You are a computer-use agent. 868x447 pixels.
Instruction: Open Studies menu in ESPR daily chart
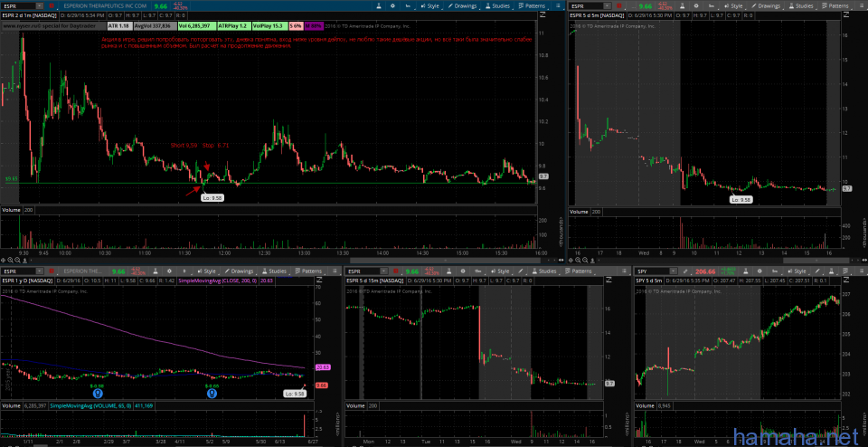coord(273,271)
